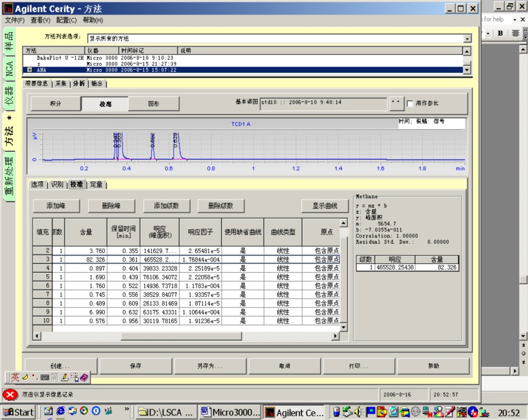Image resolution: width=528 pixels, height=420 pixels.
Task: Open the IME soft keyboard icon
Action: coord(45,377)
